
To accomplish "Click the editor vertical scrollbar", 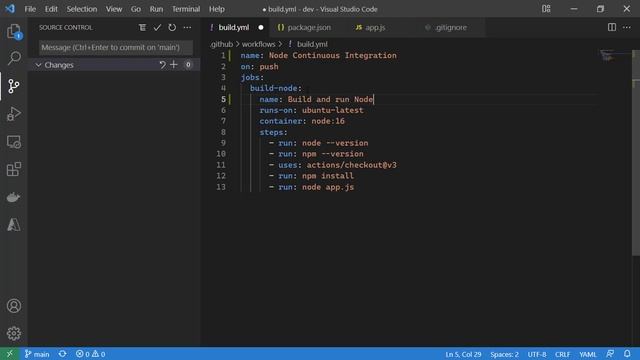I will coord(636,153).
